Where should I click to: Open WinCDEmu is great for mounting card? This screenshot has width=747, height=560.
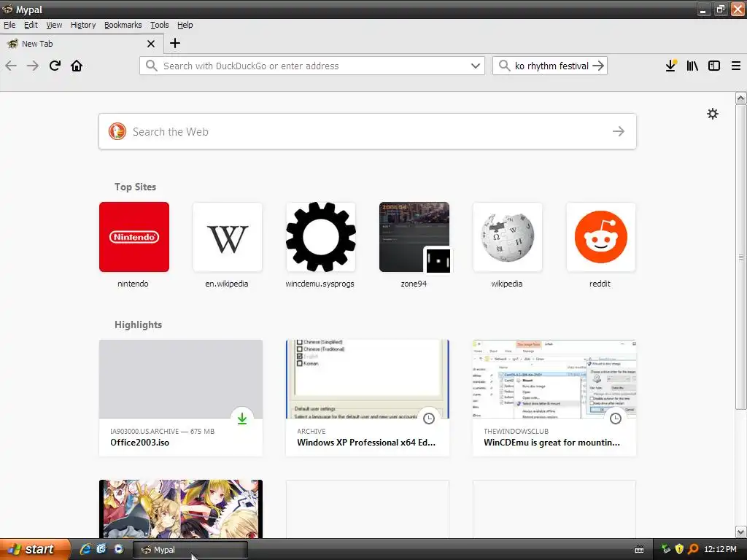point(554,397)
